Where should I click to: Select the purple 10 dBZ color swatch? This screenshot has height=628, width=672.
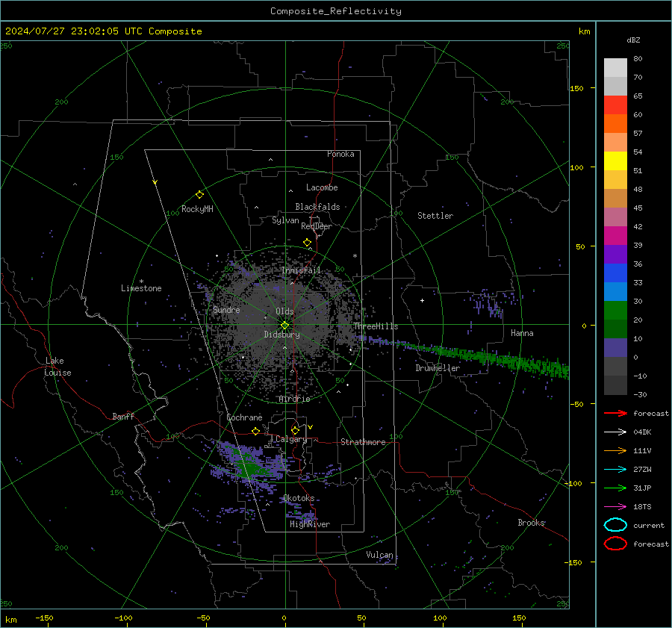pyautogui.click(x=615, y=347)
